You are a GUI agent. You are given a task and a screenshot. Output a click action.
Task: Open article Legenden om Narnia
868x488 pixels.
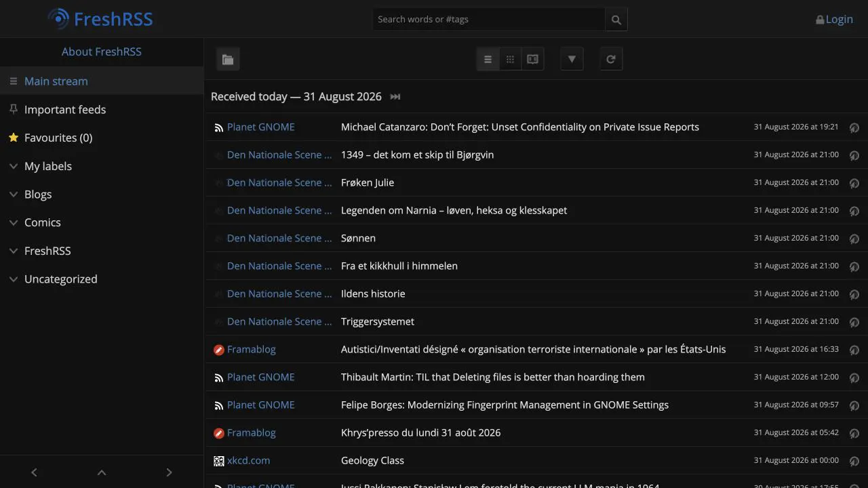tap(454, 210)
